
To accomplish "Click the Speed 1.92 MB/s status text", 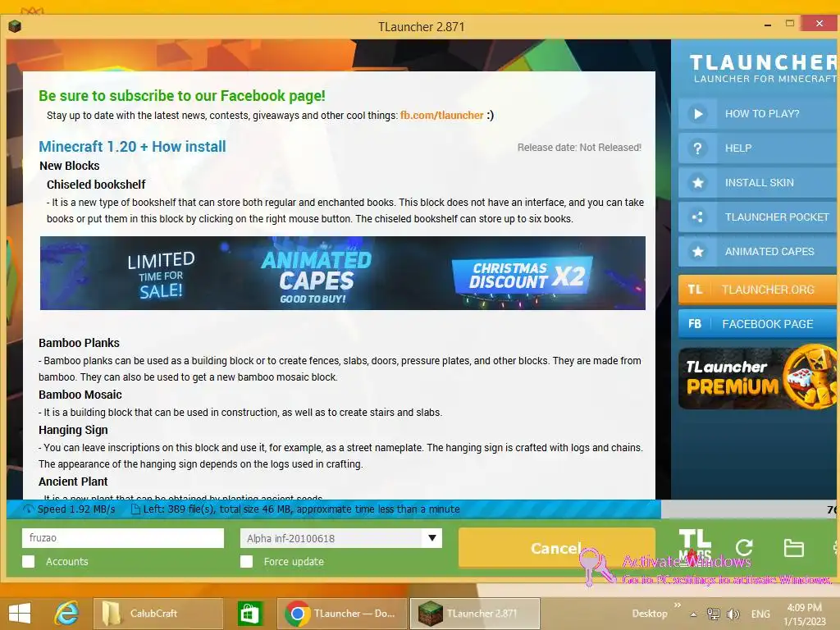I will [76, 509].
